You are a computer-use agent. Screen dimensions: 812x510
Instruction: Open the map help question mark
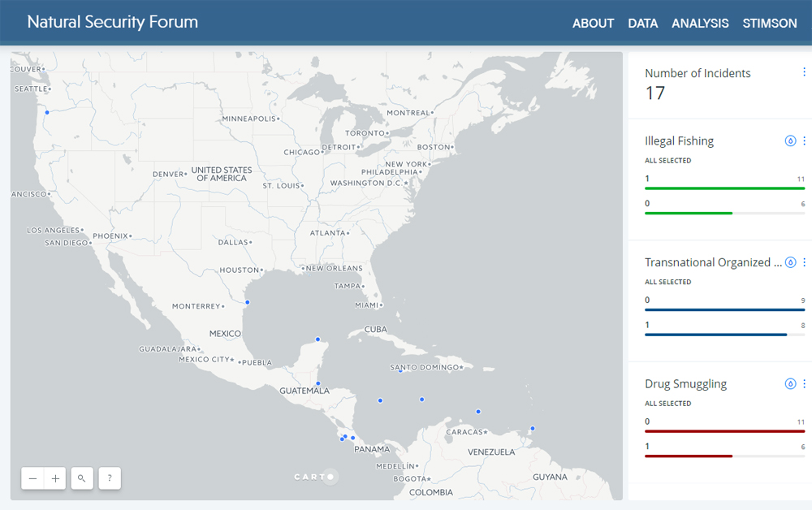(x=110, y=479)
